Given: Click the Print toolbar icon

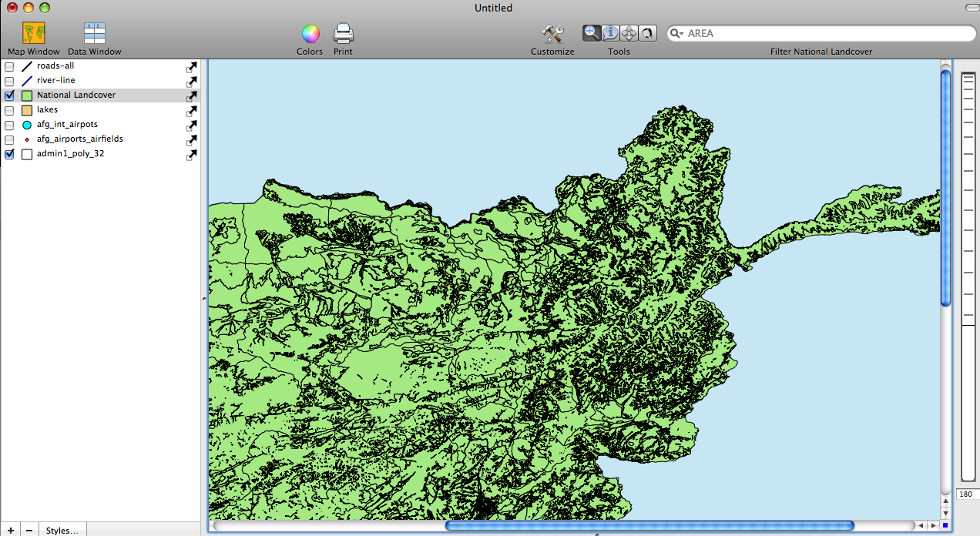Looking at the screenshot, I should [343, 34].
